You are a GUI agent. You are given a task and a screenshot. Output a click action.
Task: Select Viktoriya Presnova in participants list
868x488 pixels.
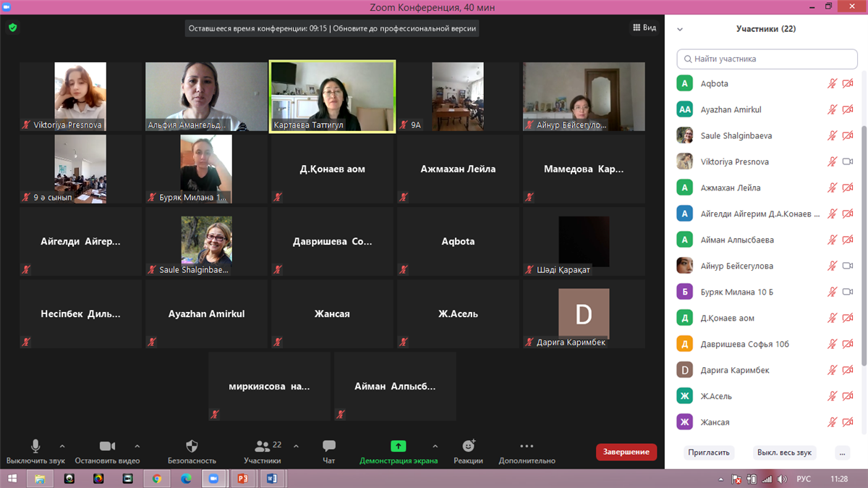tap(734, 162)
